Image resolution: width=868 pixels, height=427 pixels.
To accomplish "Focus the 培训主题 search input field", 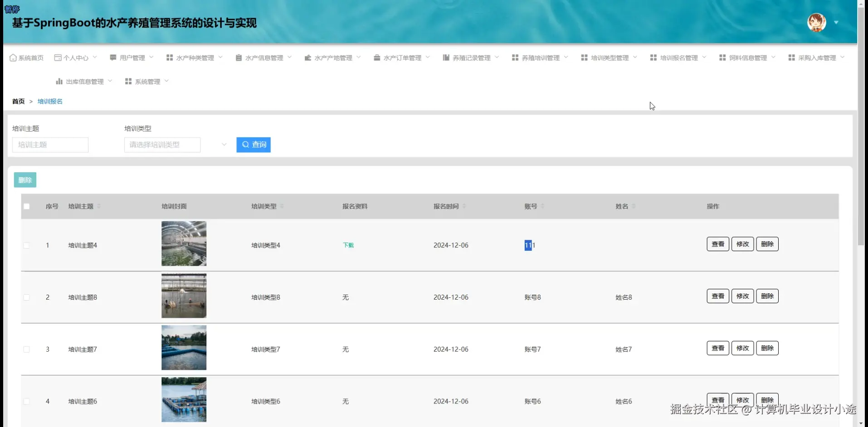I will (50, 145).
